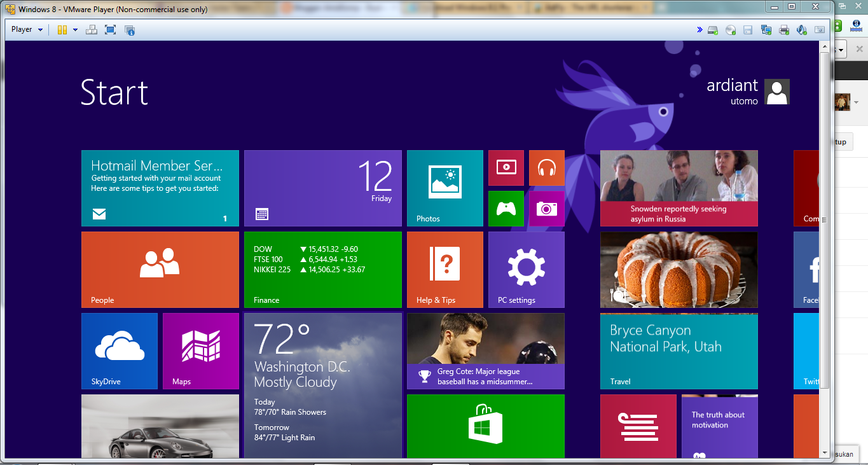This screenshot has width=868, height=465.
Task: Open the green Windows Store tile
Action: [486, 426]
